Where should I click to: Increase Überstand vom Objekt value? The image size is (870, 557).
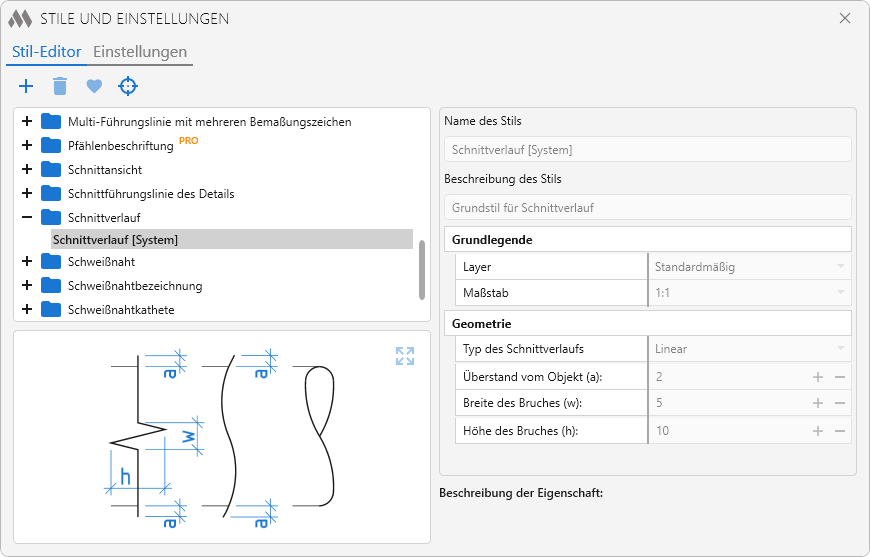tap(818, 377)
